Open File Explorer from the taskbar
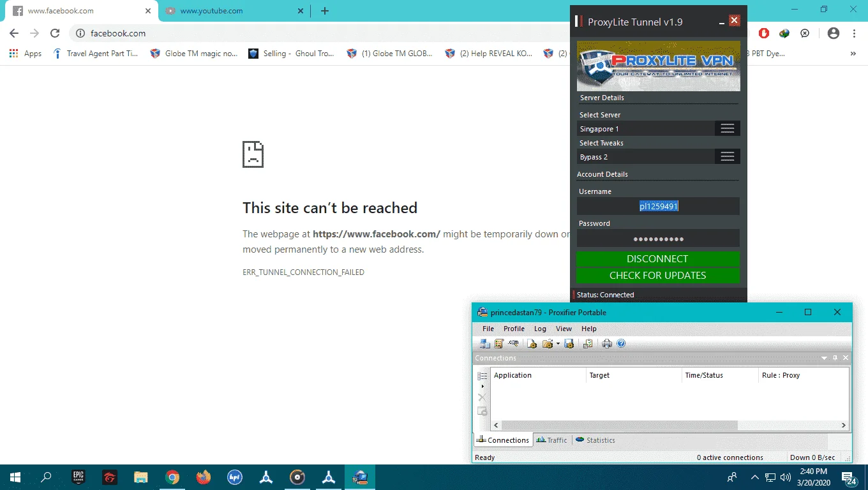Image resolution: width=868 pixels, height=490 pixels. pyautogui.click(x=140, y=477)
